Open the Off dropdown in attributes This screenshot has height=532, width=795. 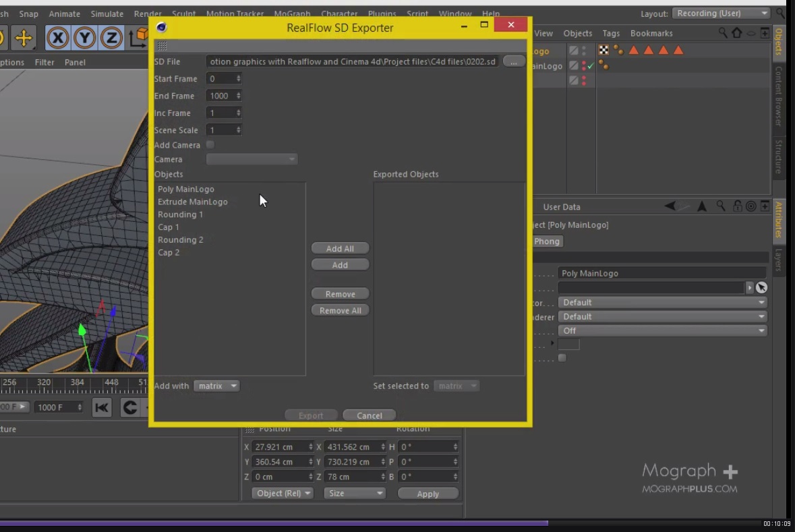[x=662, y=330]
